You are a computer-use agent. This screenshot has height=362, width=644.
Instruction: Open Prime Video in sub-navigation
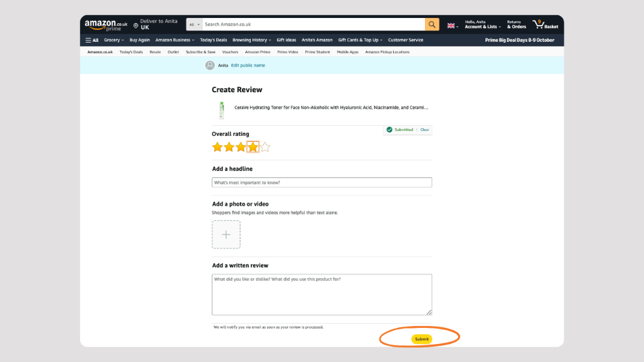287,52
